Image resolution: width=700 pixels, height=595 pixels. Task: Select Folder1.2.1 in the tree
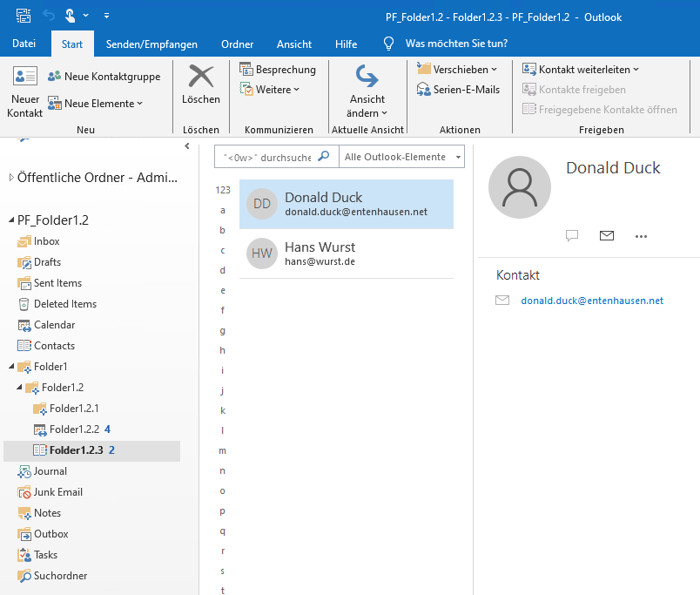coord(74,409)
